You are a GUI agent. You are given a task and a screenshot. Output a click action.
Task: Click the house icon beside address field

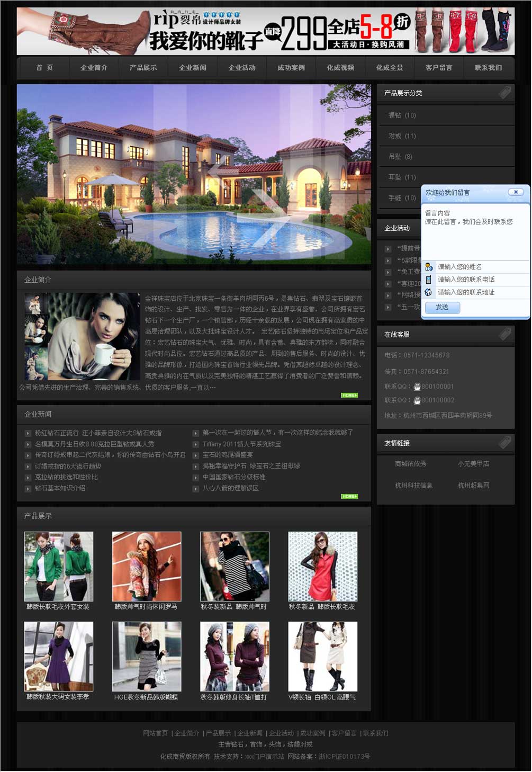pyautogui.click(x=429, y=292)
